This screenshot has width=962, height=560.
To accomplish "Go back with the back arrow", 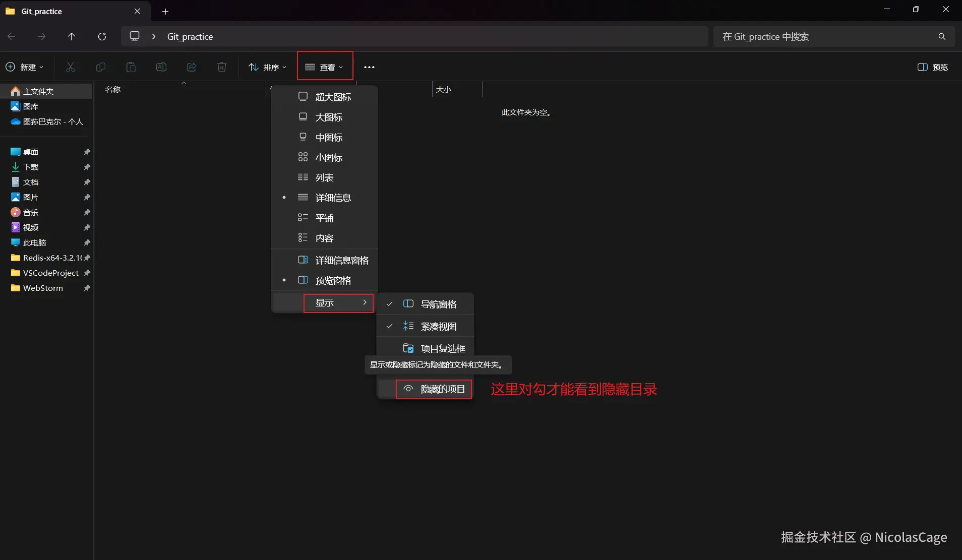I will [12, 36].
